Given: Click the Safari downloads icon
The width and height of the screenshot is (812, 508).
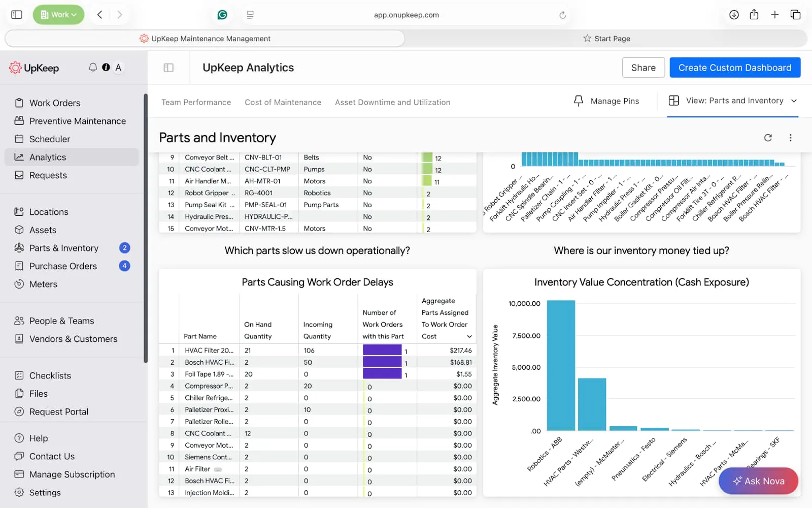Looking at the screenshot, I should (x=734, y=15).
